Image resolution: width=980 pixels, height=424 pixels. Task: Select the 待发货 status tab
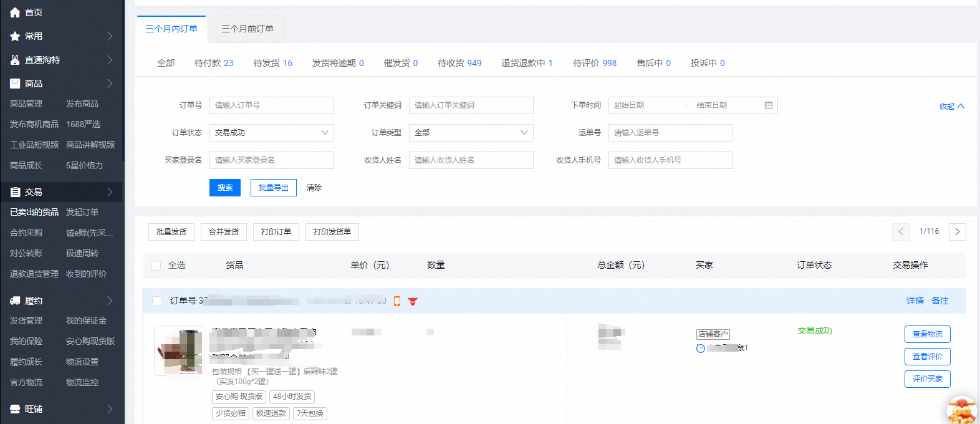click(x=272, y=63)
